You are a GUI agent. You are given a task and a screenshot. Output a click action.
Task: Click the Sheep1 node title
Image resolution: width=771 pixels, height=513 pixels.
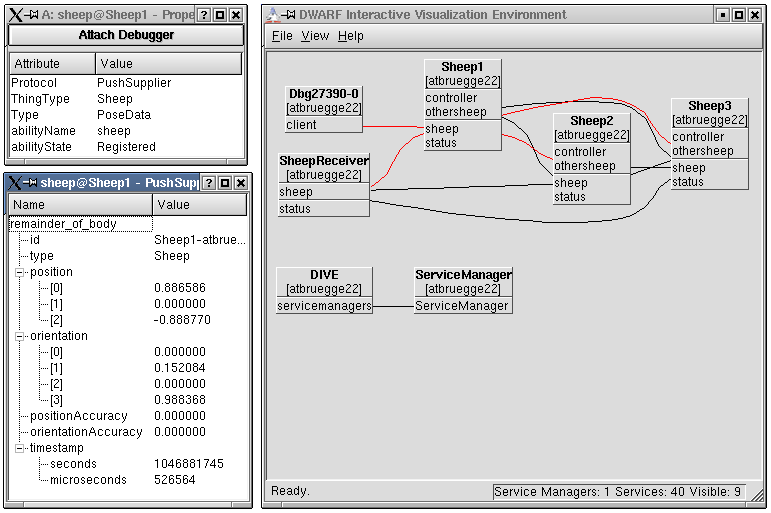pyautogui.click(x=462, y=67)
